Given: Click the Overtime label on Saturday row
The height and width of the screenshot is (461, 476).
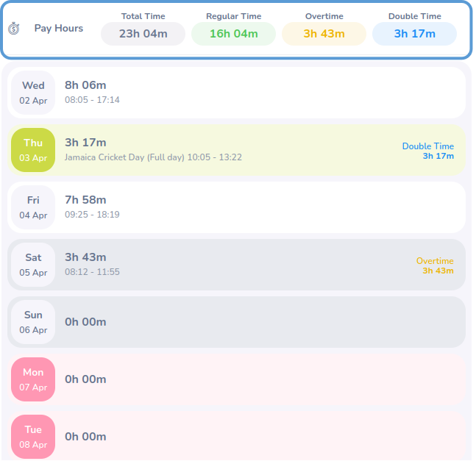Looking at the screenshot, I should [435, 261].
